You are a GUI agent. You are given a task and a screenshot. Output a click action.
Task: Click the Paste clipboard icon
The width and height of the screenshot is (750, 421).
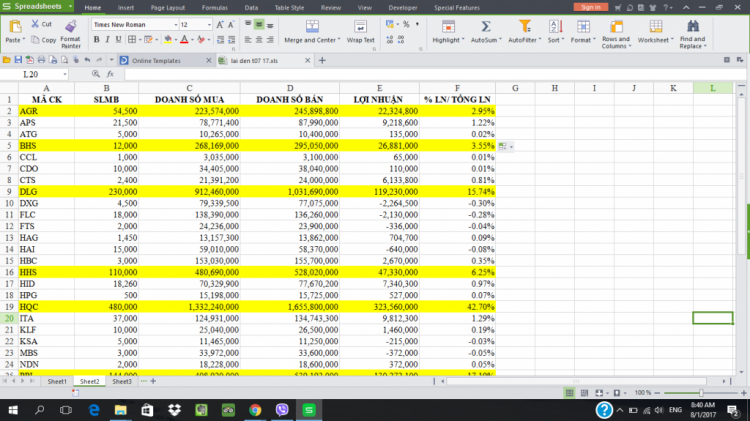[x=15, y=26]
